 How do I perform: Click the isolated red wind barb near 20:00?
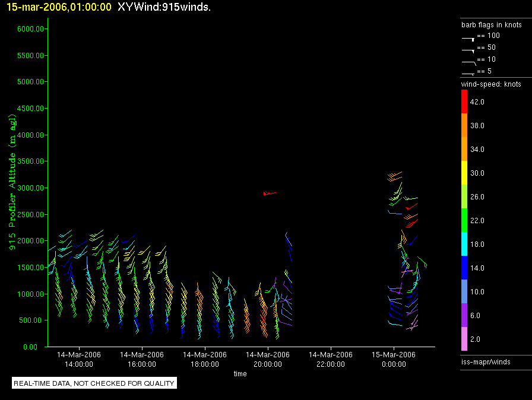(270, 193)
